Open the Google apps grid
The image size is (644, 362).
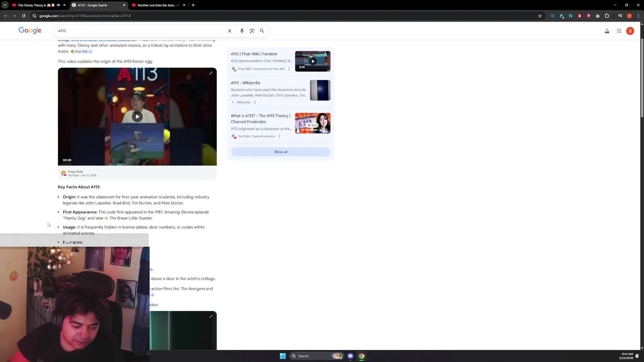(x=619, y=31)
